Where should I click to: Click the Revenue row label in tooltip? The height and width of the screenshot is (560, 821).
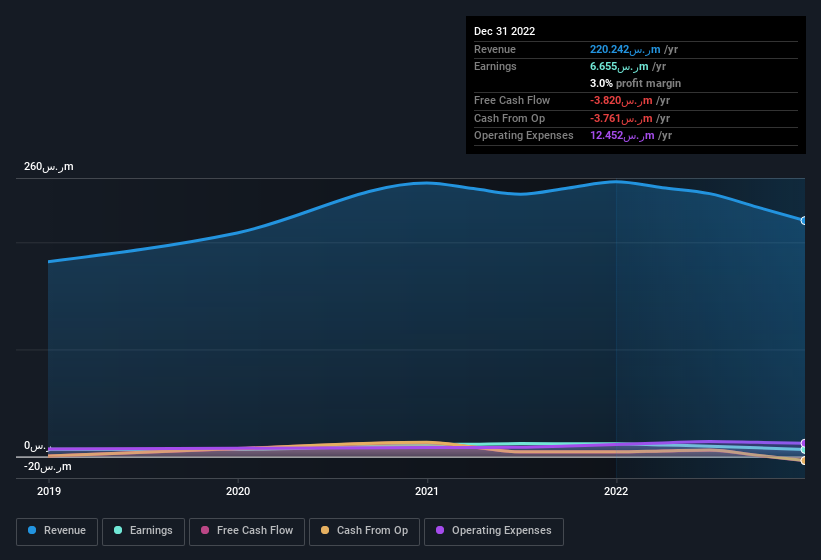pos(495,49)
